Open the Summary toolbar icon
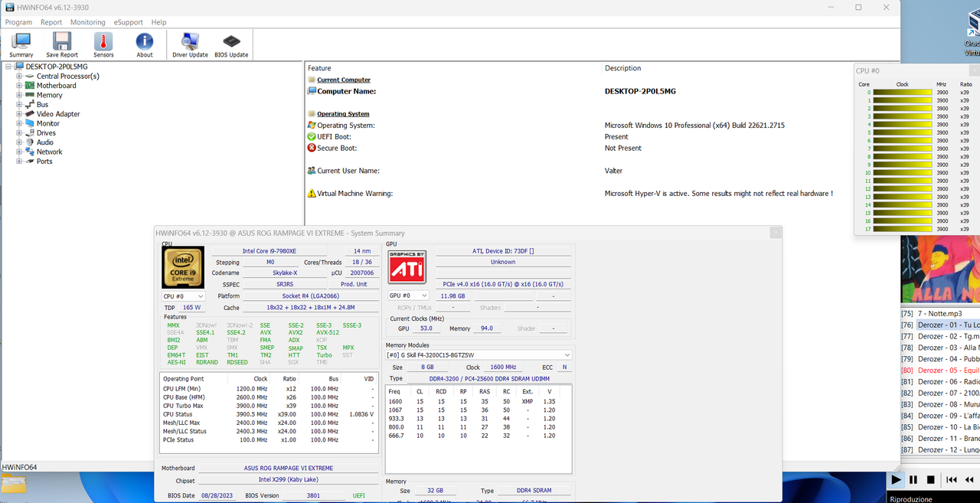This screenshot has width=980, height=503. (x=21, y=45)
